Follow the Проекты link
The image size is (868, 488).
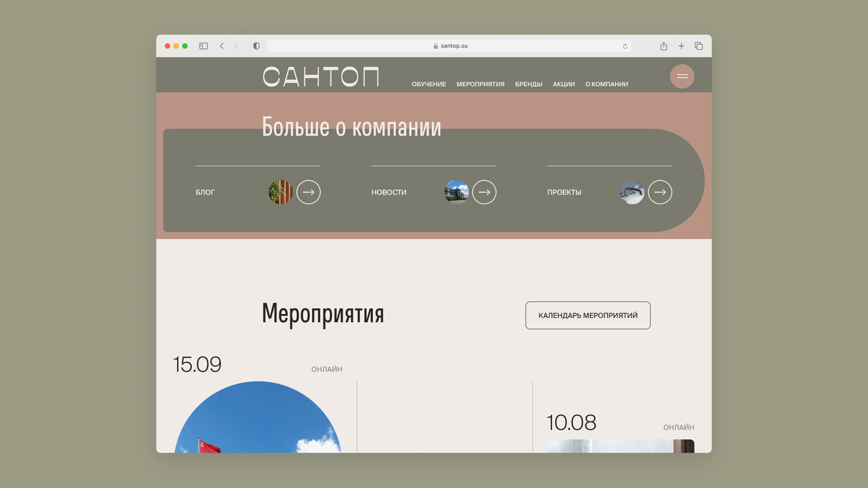[564, 192]
